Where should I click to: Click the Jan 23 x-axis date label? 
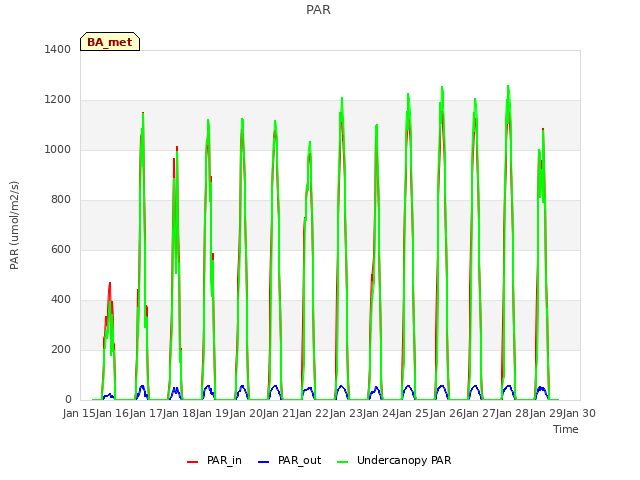[346, 413]
